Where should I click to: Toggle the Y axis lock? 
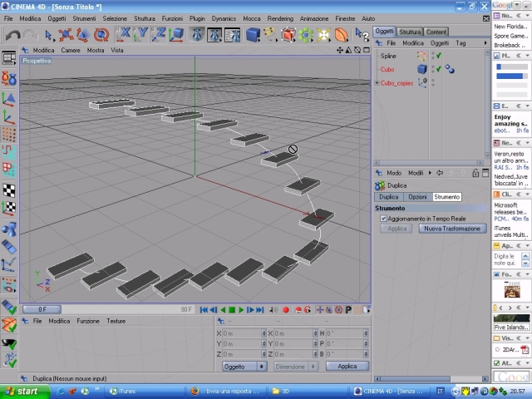coord(140,35)
